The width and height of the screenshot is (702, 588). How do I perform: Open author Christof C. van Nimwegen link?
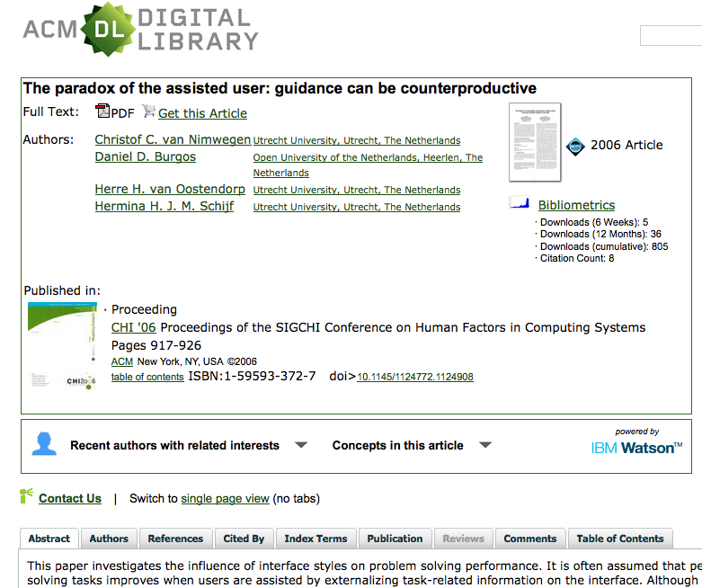click(x=173, y=139)
